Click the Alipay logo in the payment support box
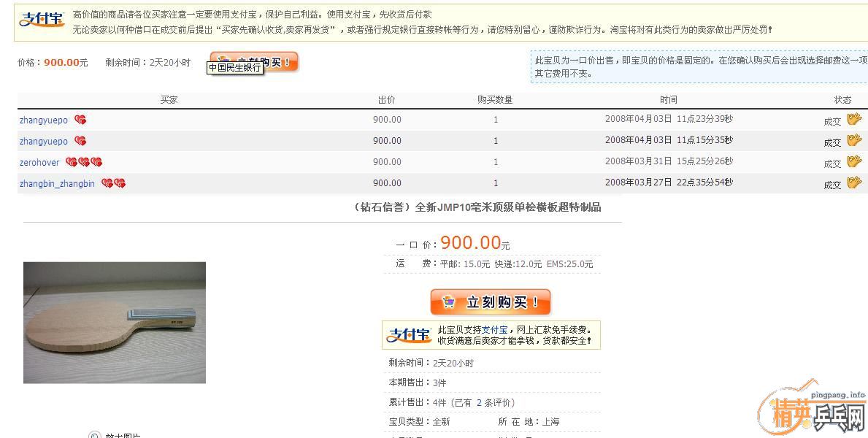This screenshot has height=438, width=868. [x=409, y=335]
